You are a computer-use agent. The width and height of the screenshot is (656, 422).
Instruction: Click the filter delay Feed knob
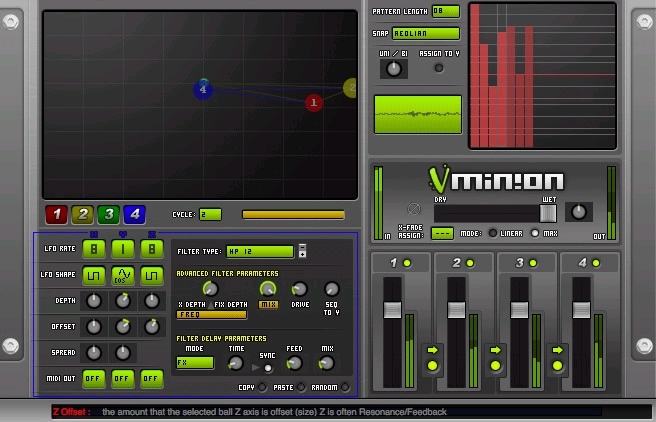click(x=295, y=363)
